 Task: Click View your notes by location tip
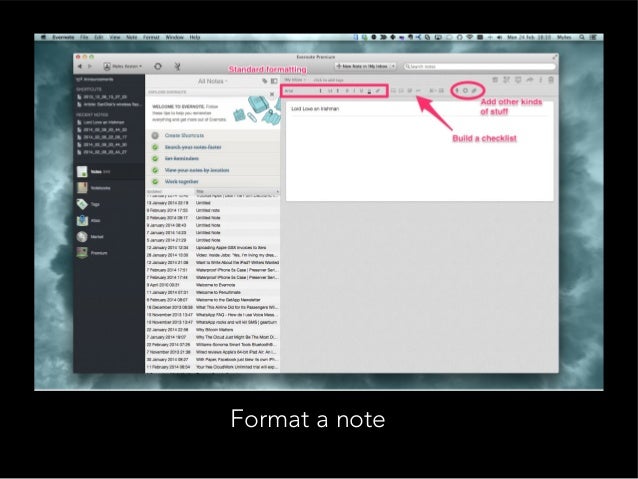(x=197, y=170)
